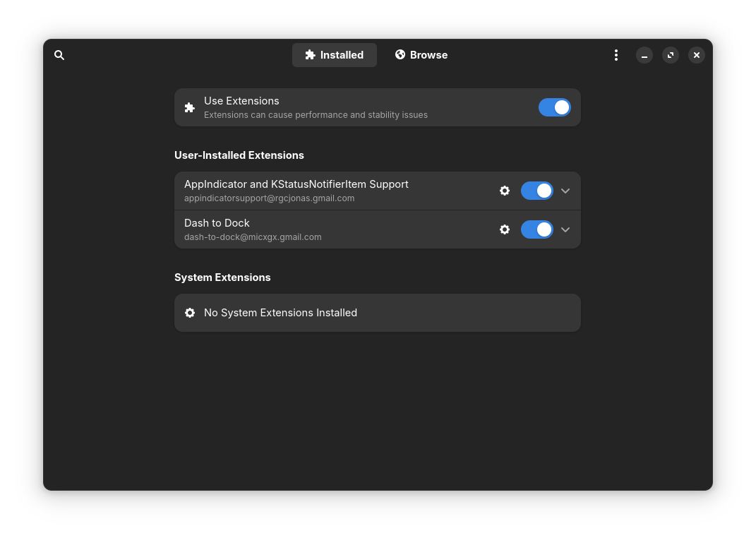The image size is (756, 538).
Task: Expand Dash to Dock details chevron
Action: (565, 229)
